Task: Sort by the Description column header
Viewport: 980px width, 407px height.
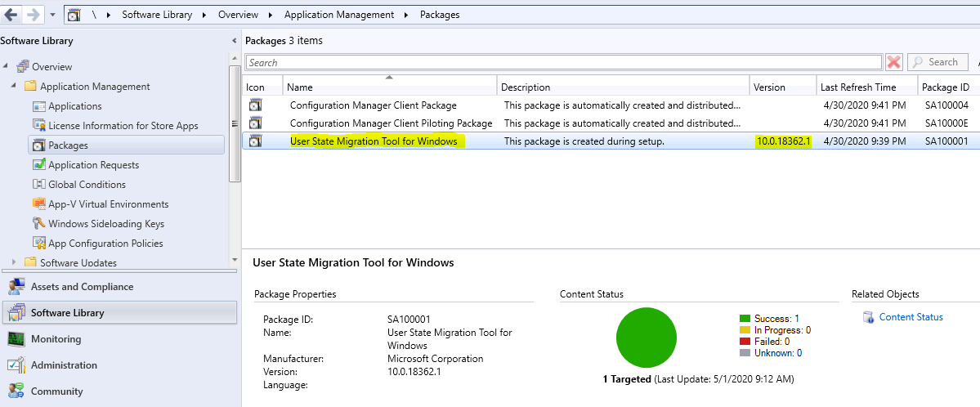Action: click(x=624, y=87)
